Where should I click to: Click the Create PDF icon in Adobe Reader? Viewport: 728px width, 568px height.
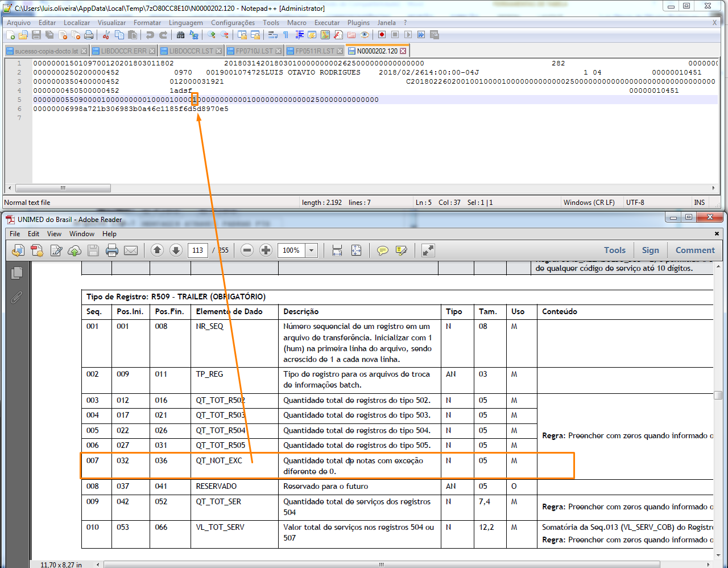pyautogui.click(x=37, y=250)
